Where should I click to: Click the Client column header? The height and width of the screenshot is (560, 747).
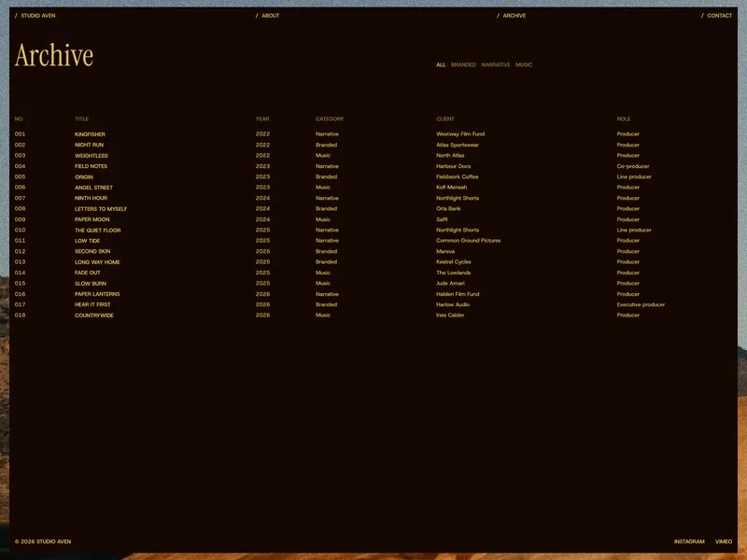[x=445, y=119]
